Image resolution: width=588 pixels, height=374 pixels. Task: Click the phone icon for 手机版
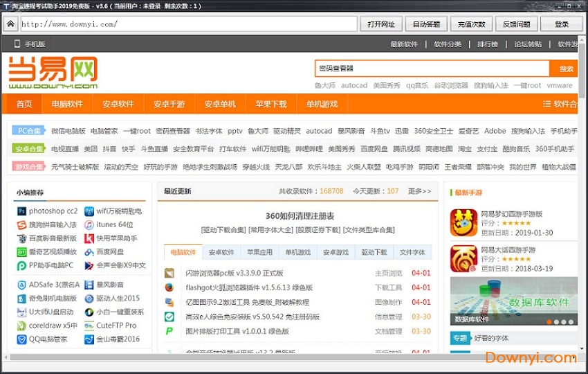[17, 44]
